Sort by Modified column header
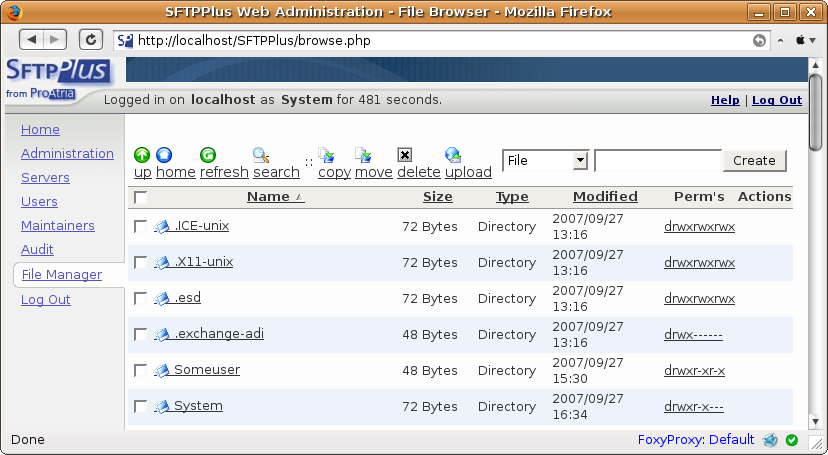This screenshot has width=828, height=455. point(605,196)
